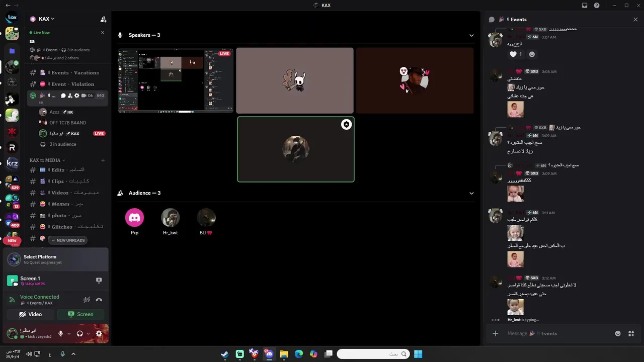Open the server folder icon in server list
The width and height of the screenshot is (644, 362).
[x=12, y=51]
